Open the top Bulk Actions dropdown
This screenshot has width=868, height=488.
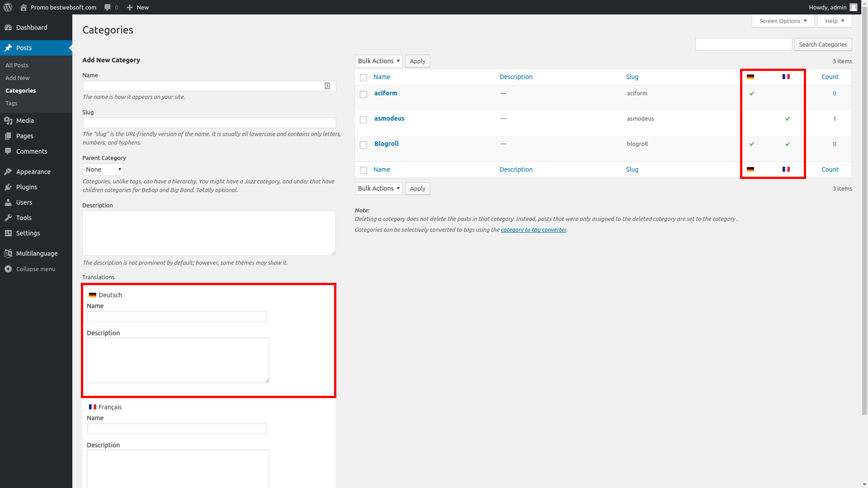[378, 61]
